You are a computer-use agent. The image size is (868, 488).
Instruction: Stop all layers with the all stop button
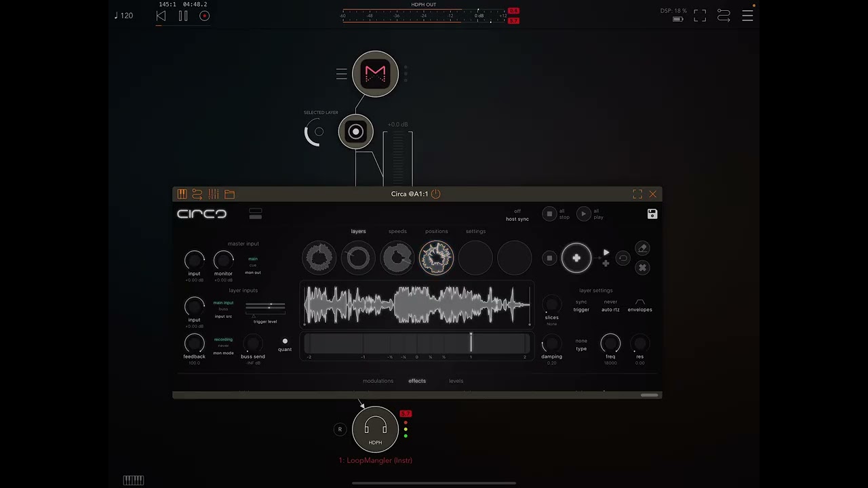tap(549, 214)
